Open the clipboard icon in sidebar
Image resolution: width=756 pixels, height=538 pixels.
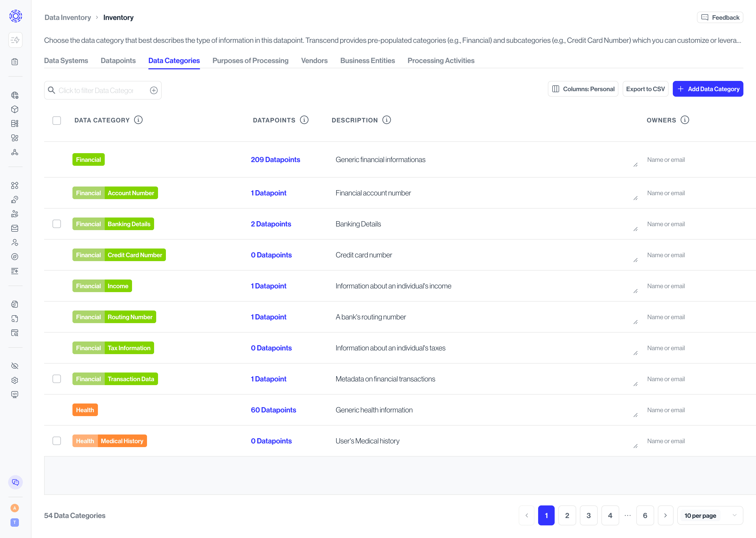click(x=14, y=62)
